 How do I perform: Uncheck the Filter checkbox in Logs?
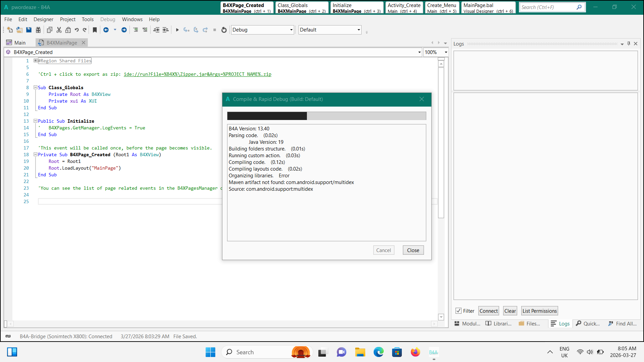[458, 311]
